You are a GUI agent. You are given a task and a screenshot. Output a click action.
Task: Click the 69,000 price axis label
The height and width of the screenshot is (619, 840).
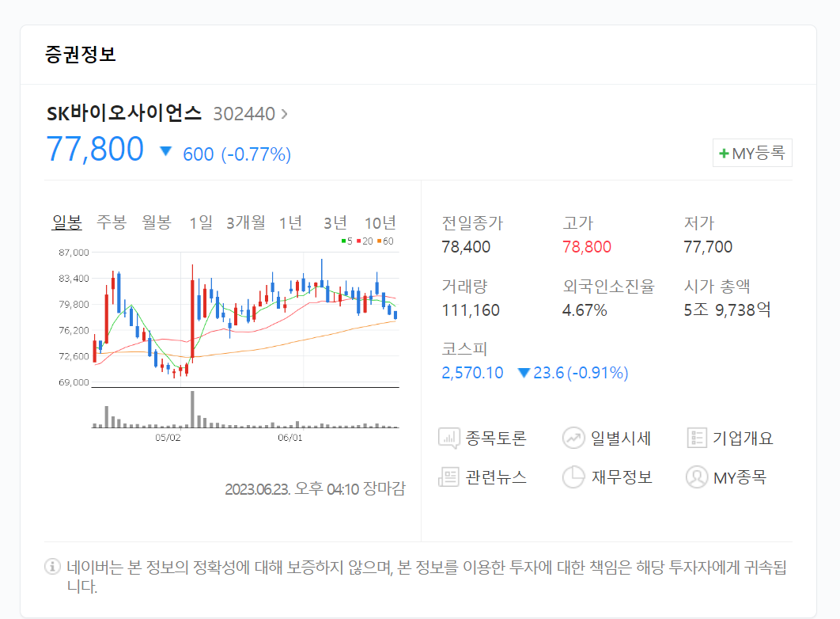pos(74,382)
